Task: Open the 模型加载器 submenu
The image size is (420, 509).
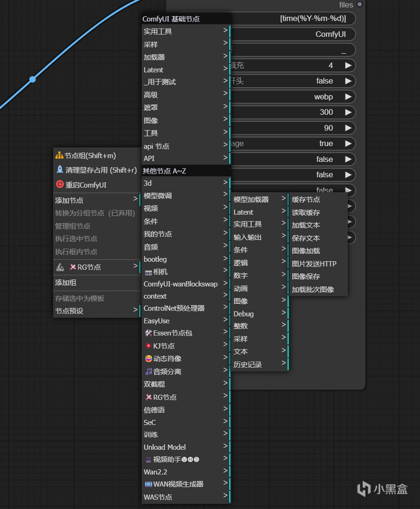Action: (260, 199)
